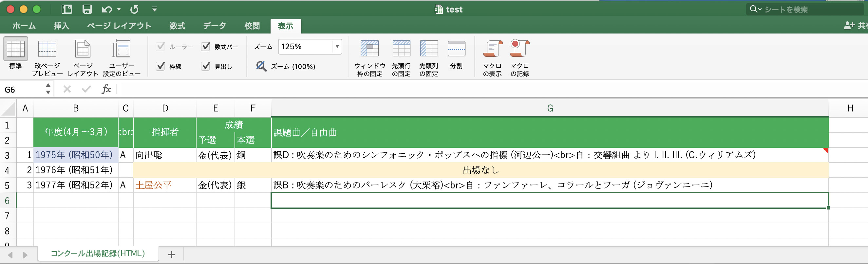Click the save icon in title bar
This screenshot has width=868, height=264.
tap(87, 9)
